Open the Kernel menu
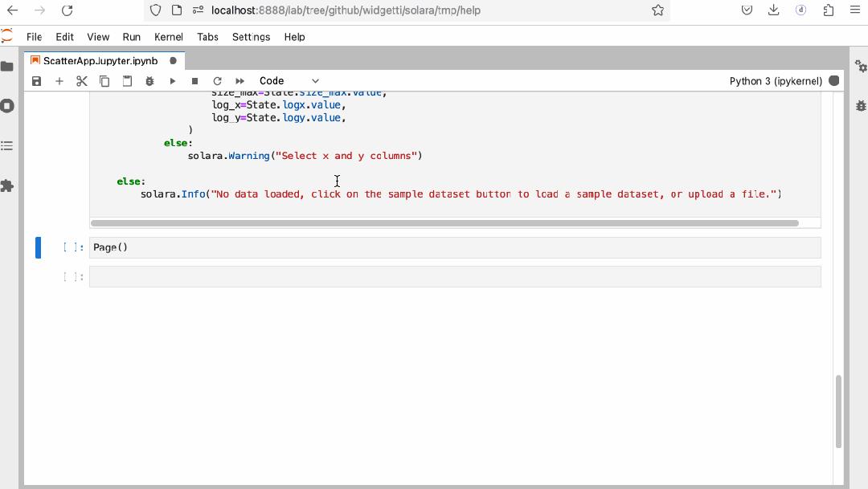 pyautogui.click(x=168, y=37)
